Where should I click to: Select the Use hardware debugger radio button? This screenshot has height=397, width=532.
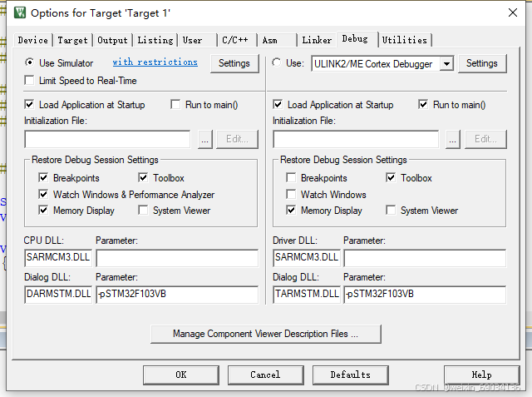point(277,62)
